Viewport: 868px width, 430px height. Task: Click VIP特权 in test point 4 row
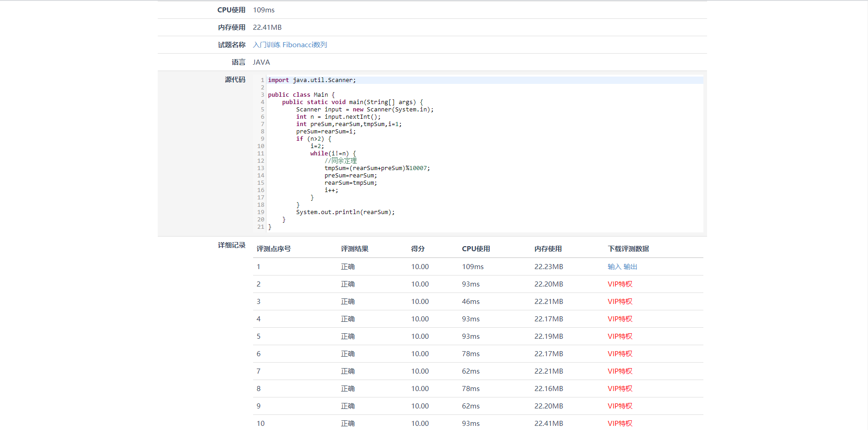(620, 319)
